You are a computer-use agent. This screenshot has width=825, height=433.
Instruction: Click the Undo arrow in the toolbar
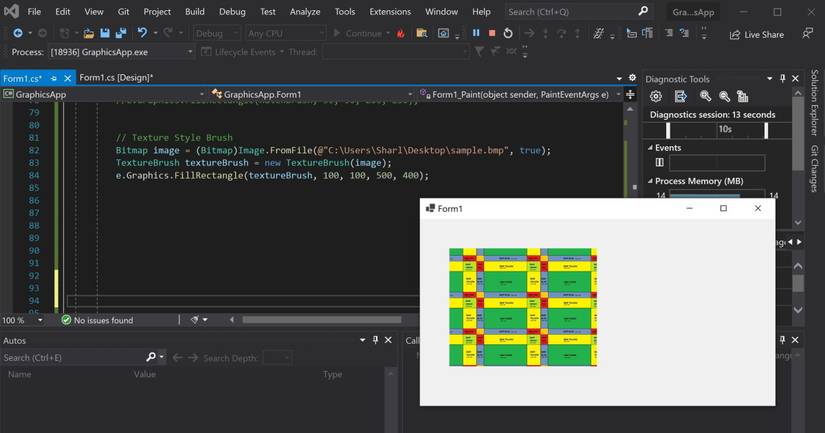coord(142,33)
